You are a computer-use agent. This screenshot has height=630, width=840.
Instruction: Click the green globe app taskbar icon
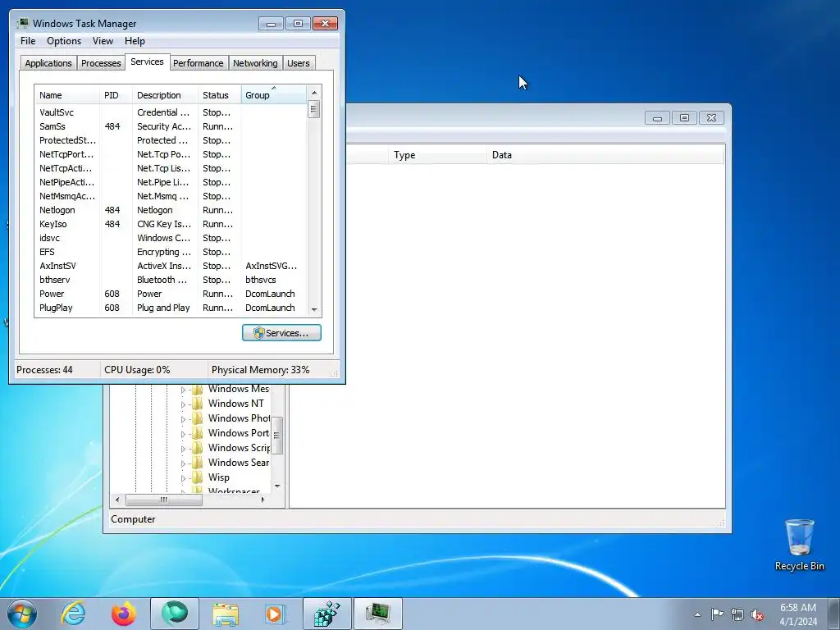(x=175, y=614)
